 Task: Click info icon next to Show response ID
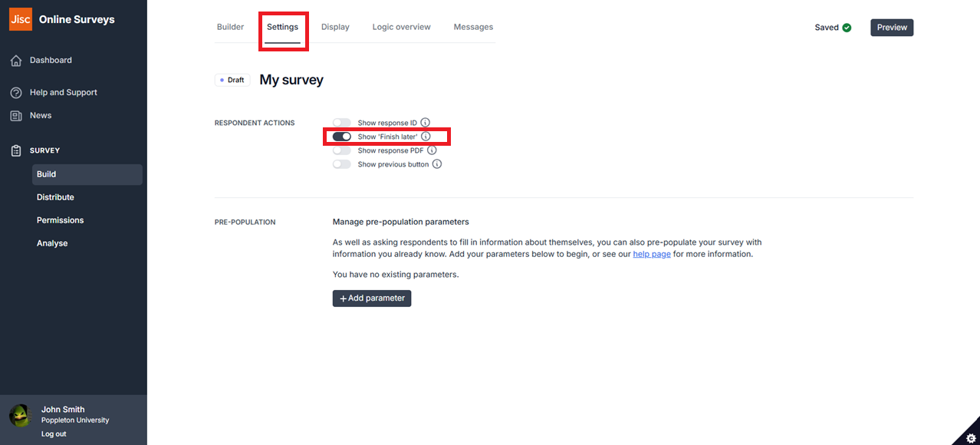[x=426, y=123]
